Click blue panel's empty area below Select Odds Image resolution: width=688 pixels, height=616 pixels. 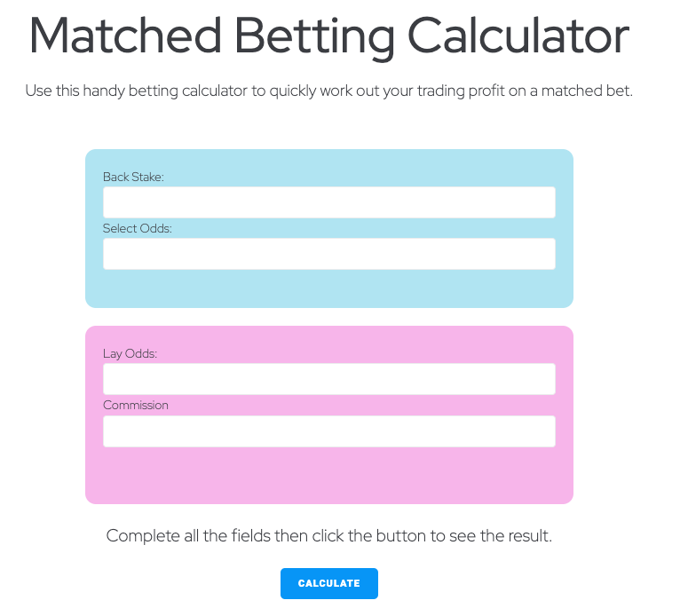[x=328, y=288]
